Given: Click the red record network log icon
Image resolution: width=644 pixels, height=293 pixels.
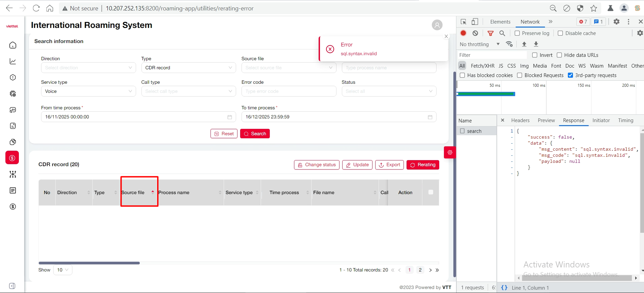Looking at the screenshot, I should pyautogui.click(x=463, y=33).
